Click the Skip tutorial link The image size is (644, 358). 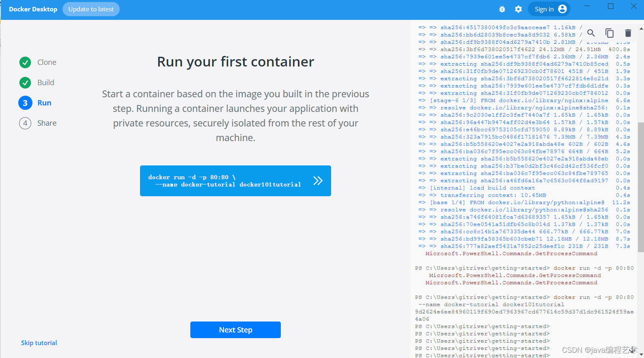pyautogui.click(x=39, y=343)
